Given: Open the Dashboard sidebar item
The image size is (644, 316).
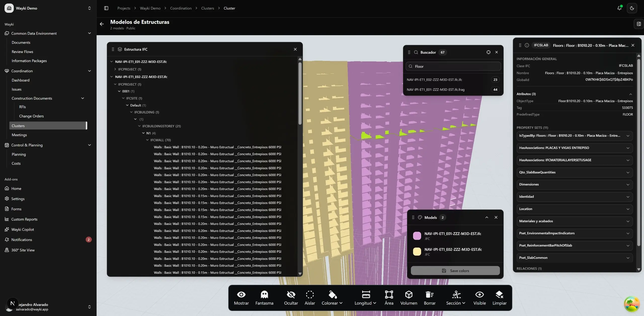Looking at the screenshot, I should point(20,80).
